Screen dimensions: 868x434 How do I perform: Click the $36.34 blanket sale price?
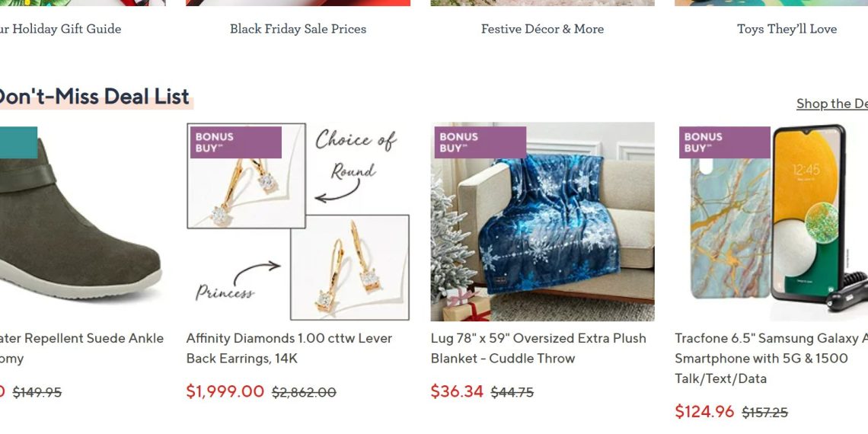click(x=457, y=391)
